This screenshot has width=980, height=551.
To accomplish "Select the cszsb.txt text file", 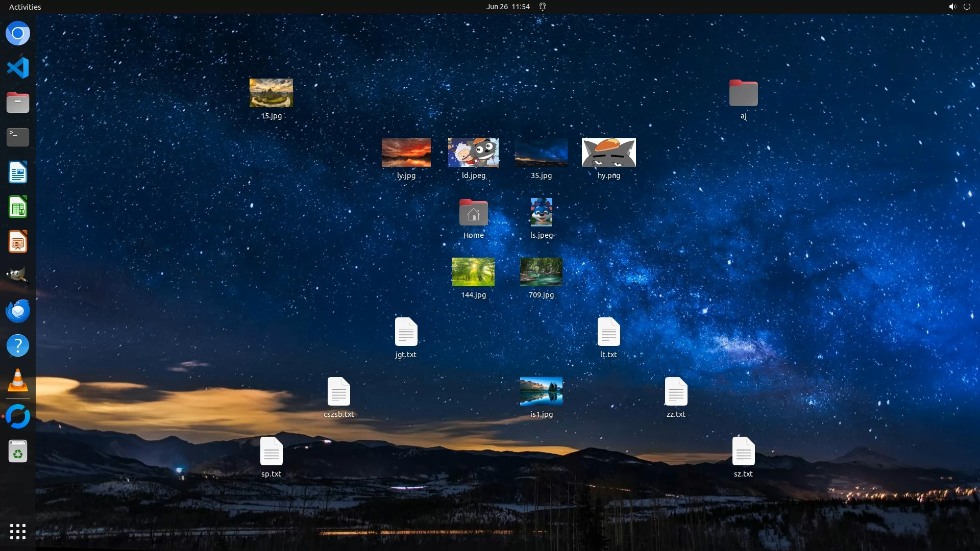I will pos(338,391).
